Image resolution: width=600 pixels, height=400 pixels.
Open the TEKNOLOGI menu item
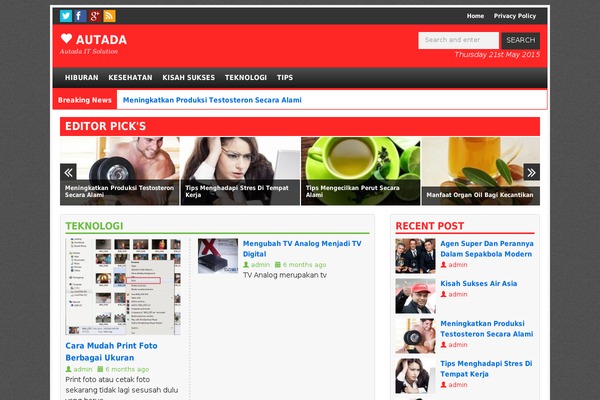(246, 78)
